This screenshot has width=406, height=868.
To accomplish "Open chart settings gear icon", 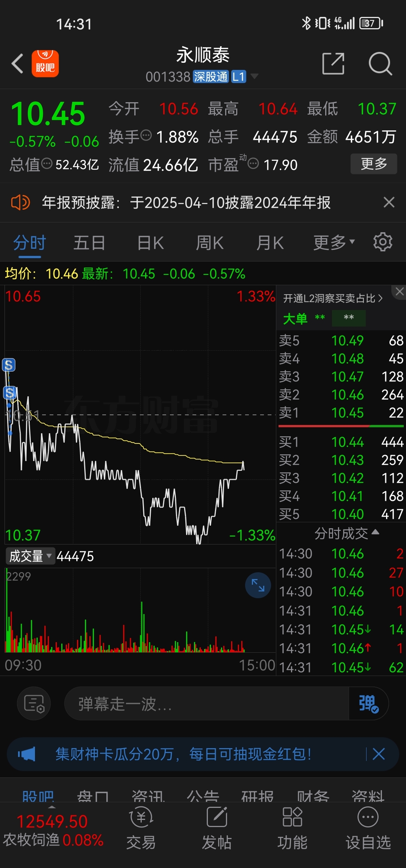I will click(x=383, y=242).
